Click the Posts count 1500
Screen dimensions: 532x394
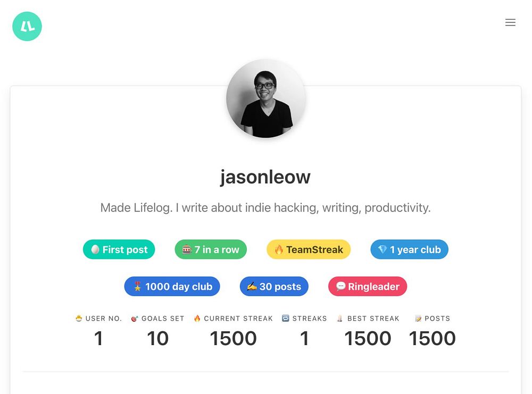(x=432, y=338)
